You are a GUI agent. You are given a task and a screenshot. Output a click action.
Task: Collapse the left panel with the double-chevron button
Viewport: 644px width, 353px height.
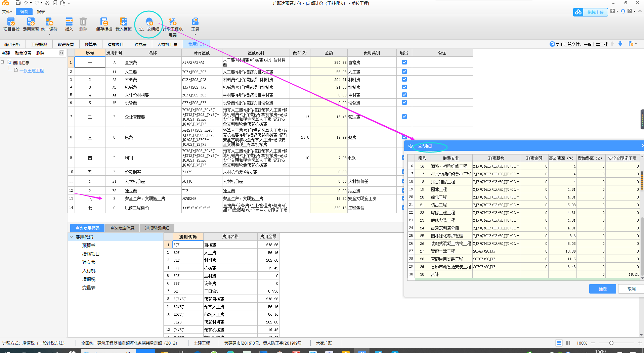point(61,53)
